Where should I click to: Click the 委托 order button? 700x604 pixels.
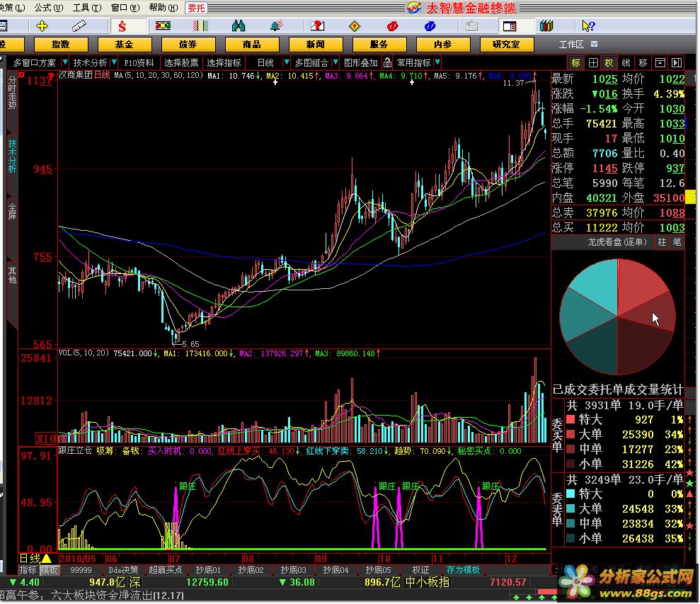(196, 8)
